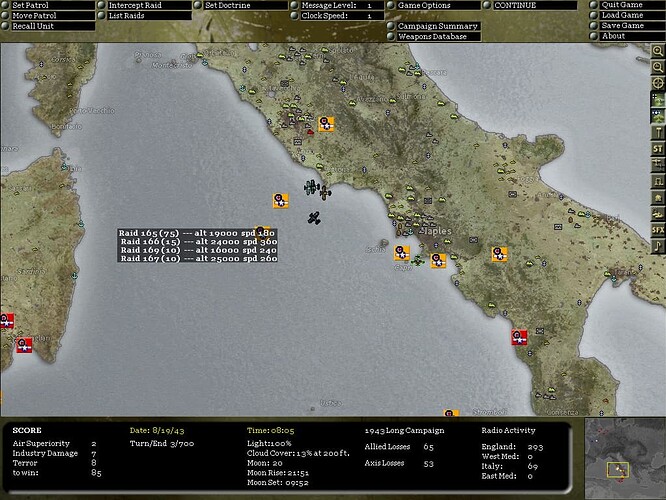Select the orange raid marker west of the aircraft group
Image resolution: width=666 pixels, height=500 pixels.
280,201
